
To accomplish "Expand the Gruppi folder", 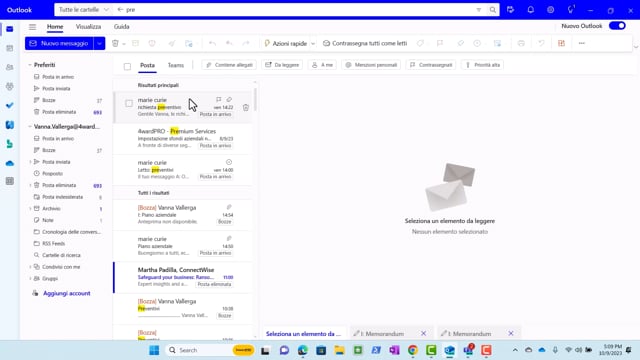I will [30, 278].
